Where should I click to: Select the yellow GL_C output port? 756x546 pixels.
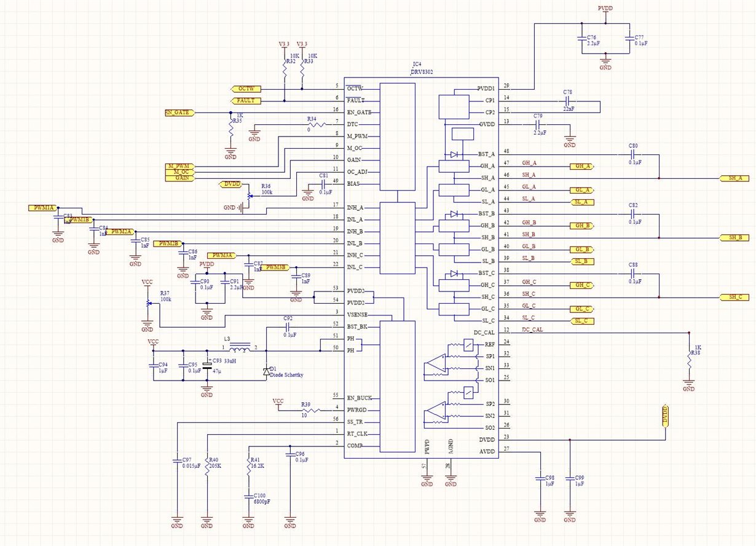[581, 309]
